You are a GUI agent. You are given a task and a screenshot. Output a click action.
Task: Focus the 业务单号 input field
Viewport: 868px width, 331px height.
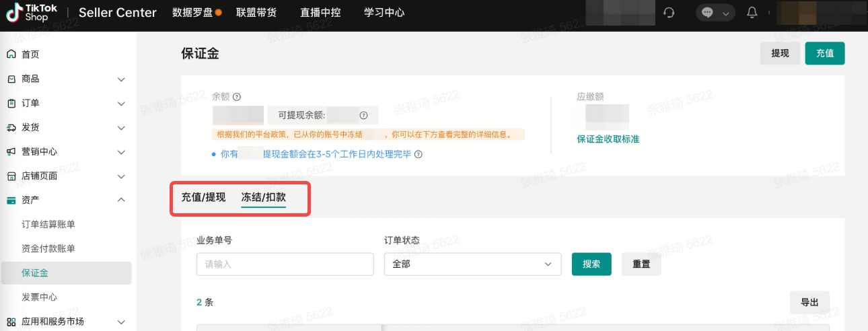pos(285,264)
